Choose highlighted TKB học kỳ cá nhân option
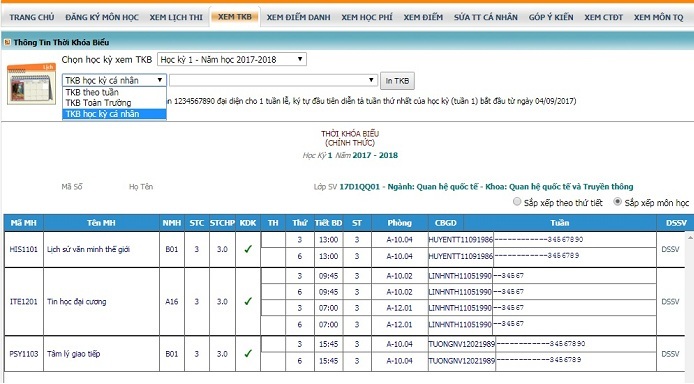This screenshot has height=384, width=694. 114,114
